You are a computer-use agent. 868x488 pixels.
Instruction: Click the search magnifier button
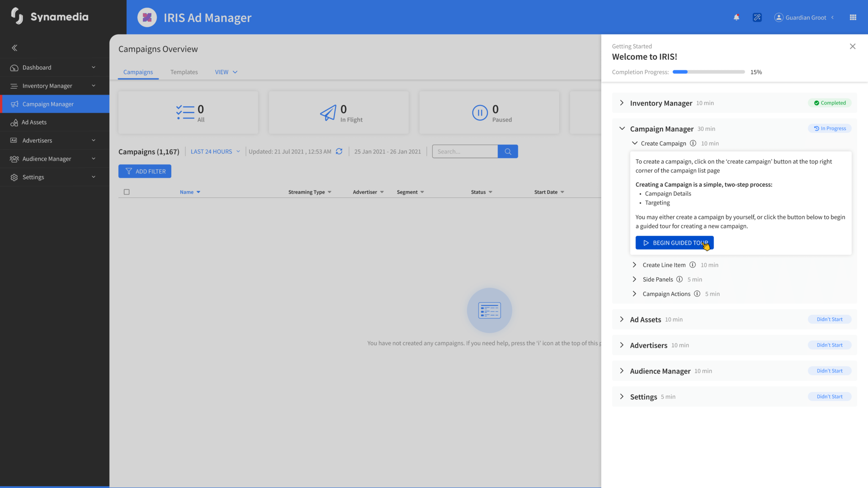click(x=508, y=151)
